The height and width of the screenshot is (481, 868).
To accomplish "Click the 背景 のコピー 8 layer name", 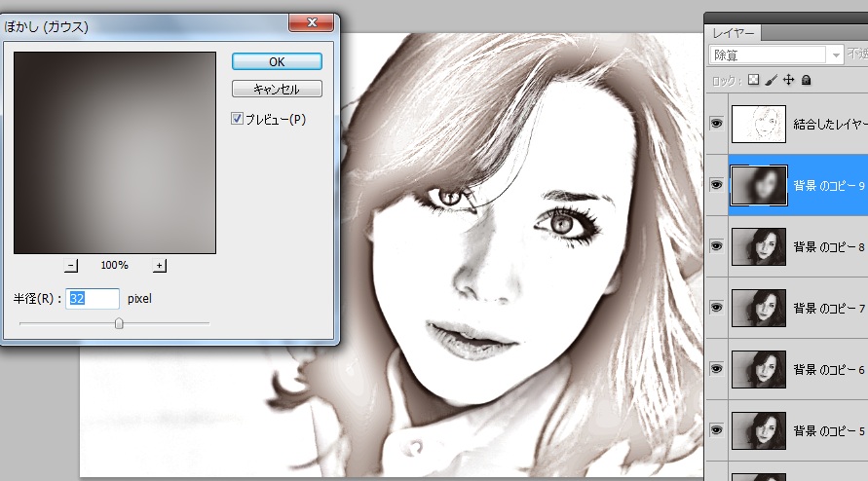I will [829, 247].
